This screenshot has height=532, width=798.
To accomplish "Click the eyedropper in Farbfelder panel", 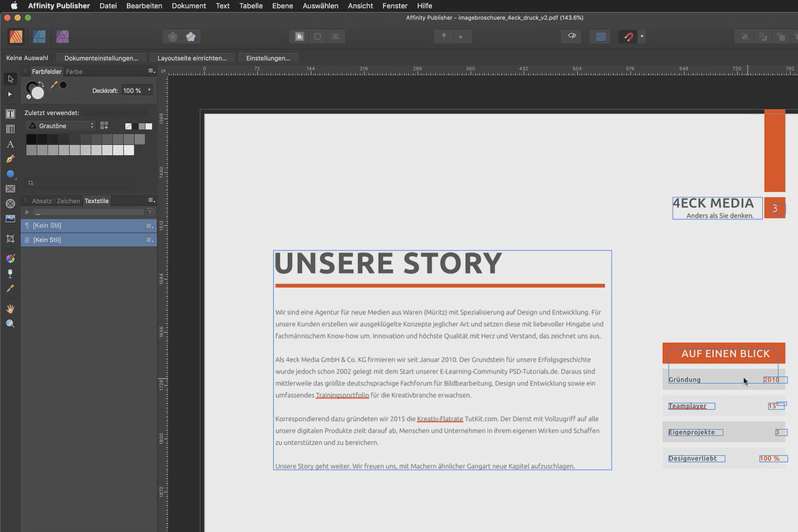I will click(x=55, y=85).
